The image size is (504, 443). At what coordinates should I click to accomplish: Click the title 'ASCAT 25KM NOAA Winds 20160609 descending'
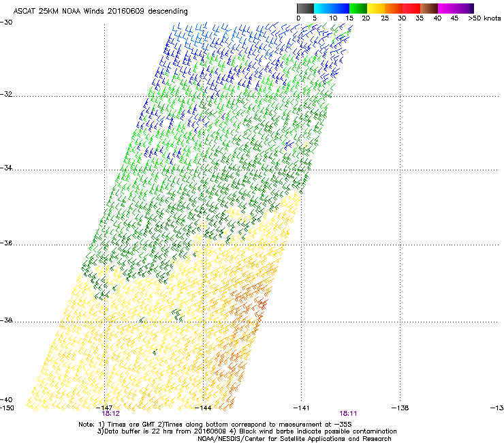tap(100, 12)
